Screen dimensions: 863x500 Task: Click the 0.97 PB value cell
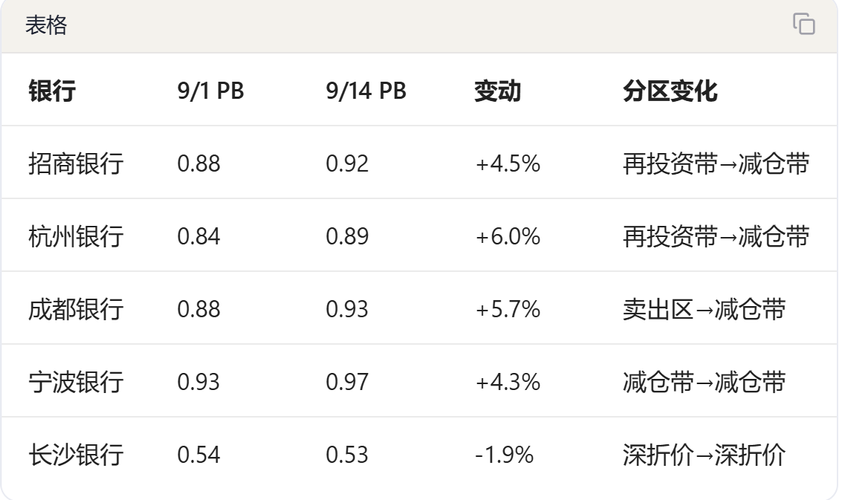[x=347, y=382]
